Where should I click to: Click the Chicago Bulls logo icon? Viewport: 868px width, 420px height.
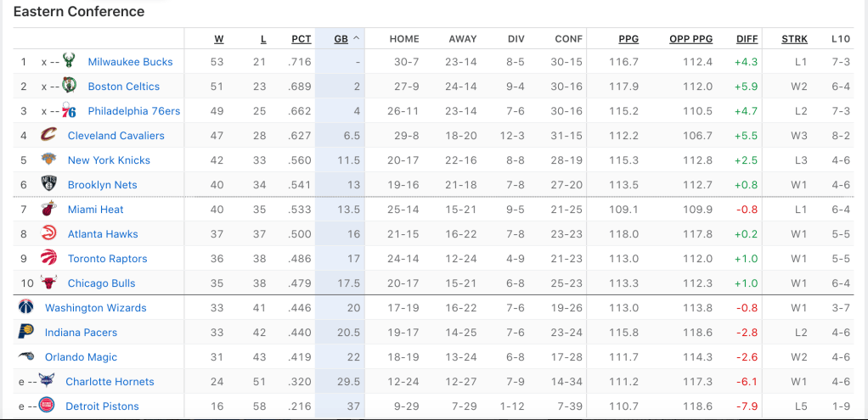coord(48,283)
